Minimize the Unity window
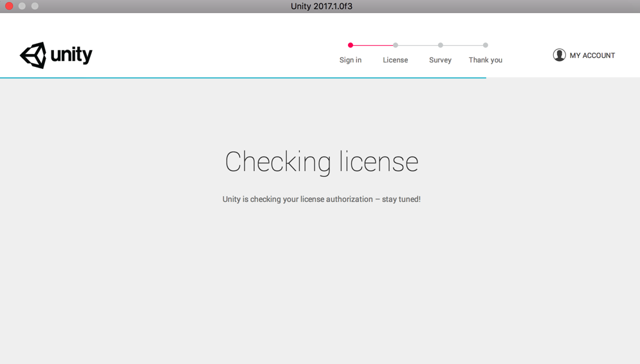The width and height of the screenshot is (640, 364). tap(22, 6)
